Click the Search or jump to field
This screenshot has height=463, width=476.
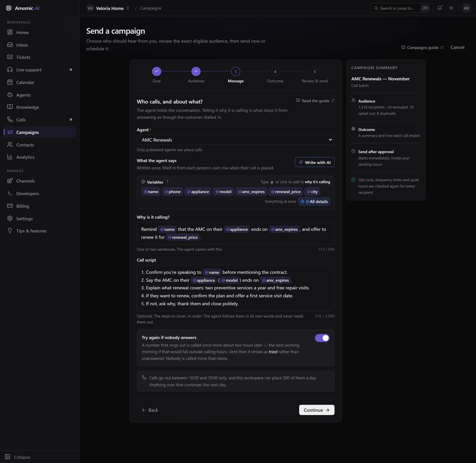402,8
